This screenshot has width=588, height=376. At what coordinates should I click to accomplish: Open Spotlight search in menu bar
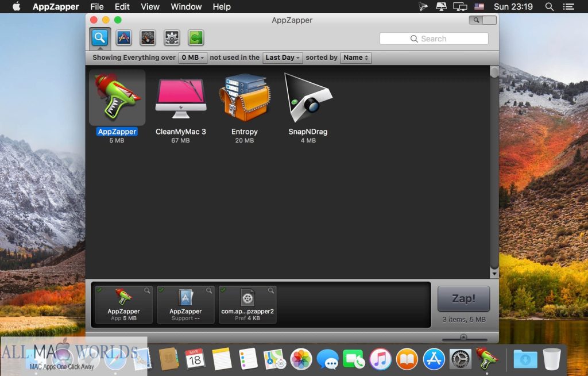pos(550,7)
